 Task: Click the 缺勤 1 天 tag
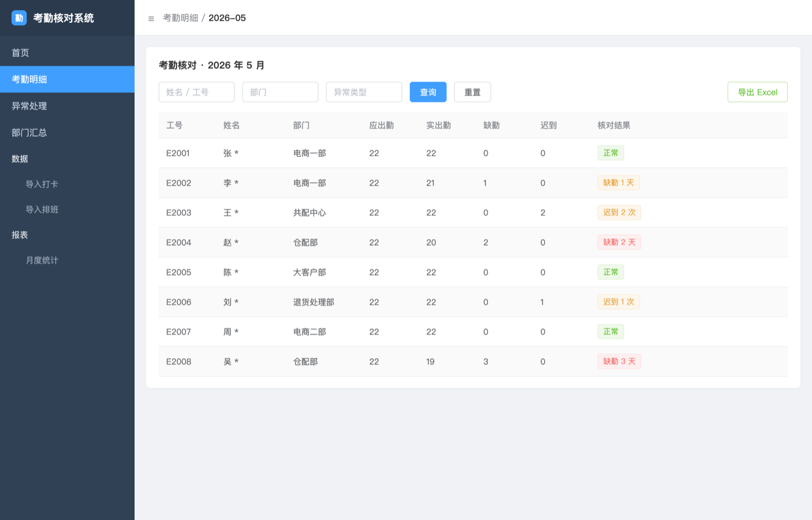619,183
